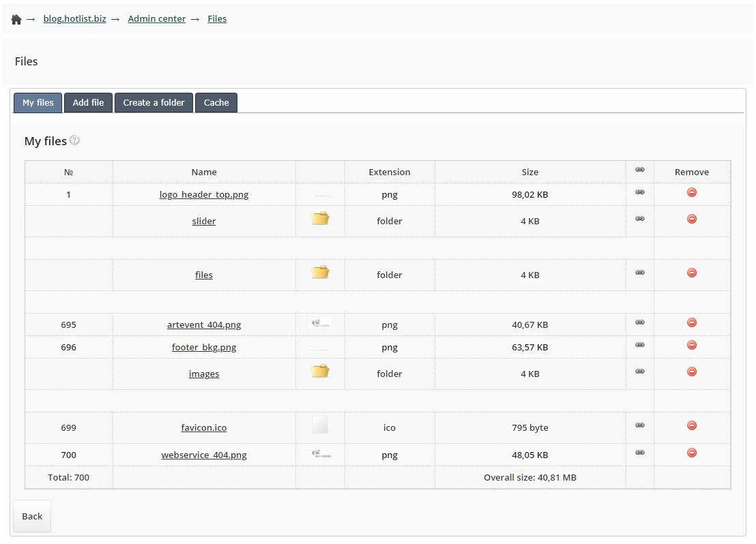Remove logo_header_top.png with red icon

(692, 192)
